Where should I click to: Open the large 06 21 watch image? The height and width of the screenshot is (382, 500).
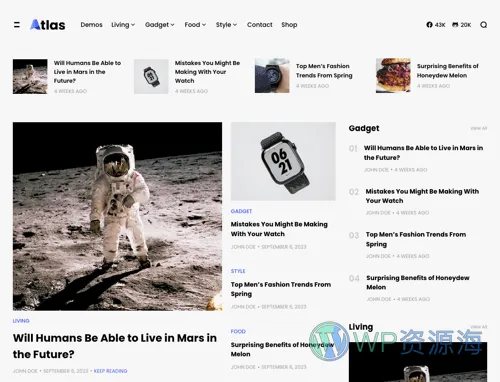[x=283, y=161]
